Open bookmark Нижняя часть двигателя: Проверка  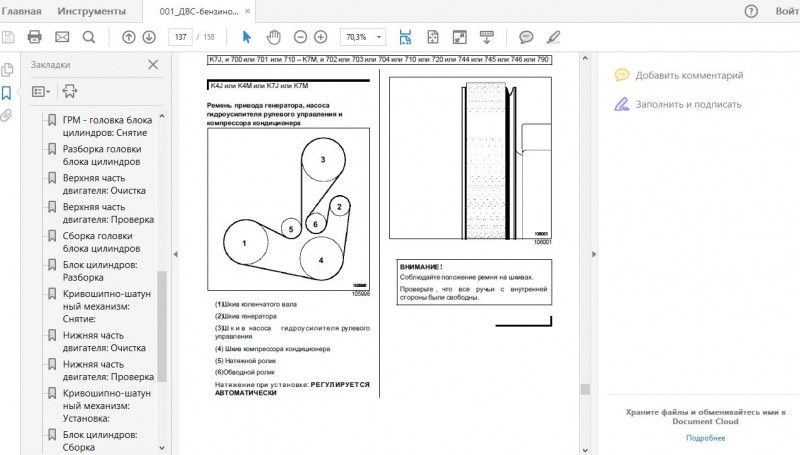(108, 371)
